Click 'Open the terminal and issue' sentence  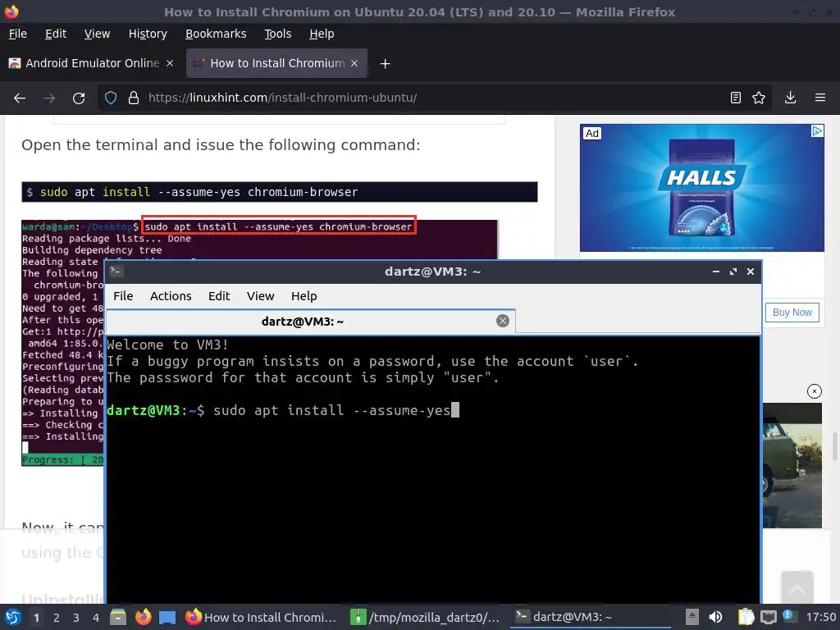(221, 144)
